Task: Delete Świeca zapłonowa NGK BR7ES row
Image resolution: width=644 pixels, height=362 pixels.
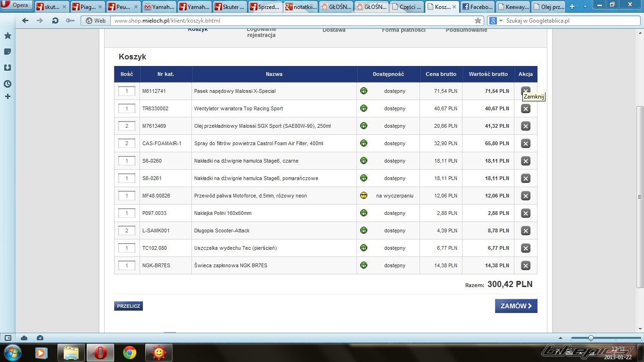Action: [x=526, y=265]
